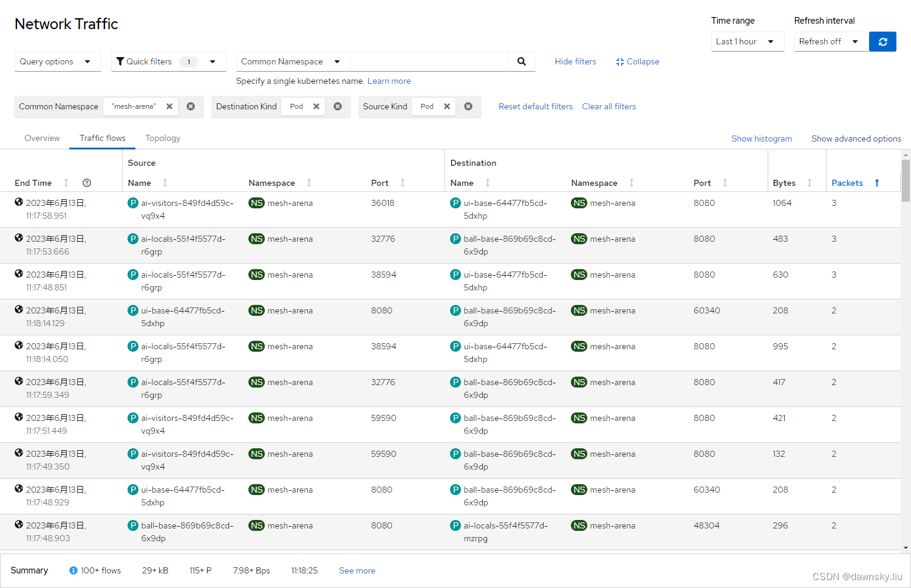Click destination ai-locals-55f4f5577d-mzrpg pod name
This screenshot has width=911, height=588.
tap(506, 532)
